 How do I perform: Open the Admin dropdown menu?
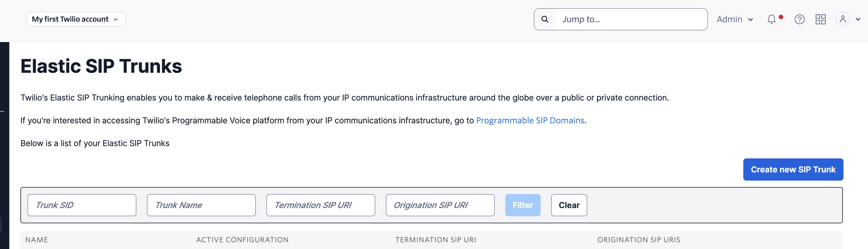735,19
